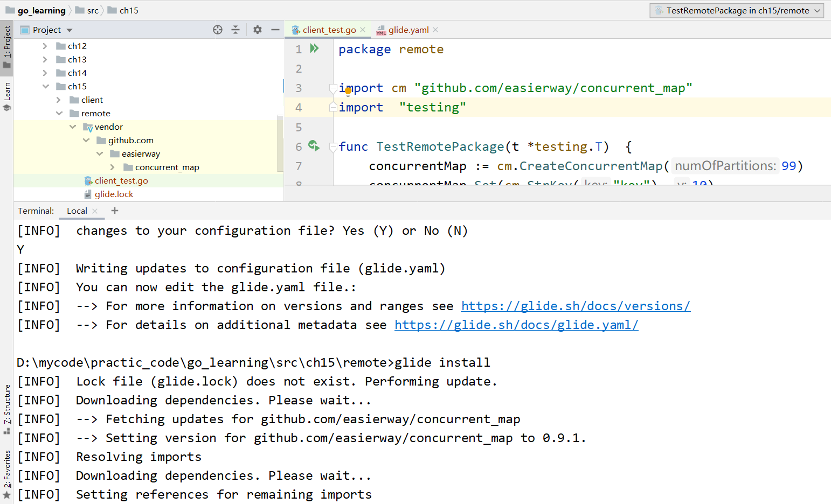Select the Local terminal tab

coord(77,211)
